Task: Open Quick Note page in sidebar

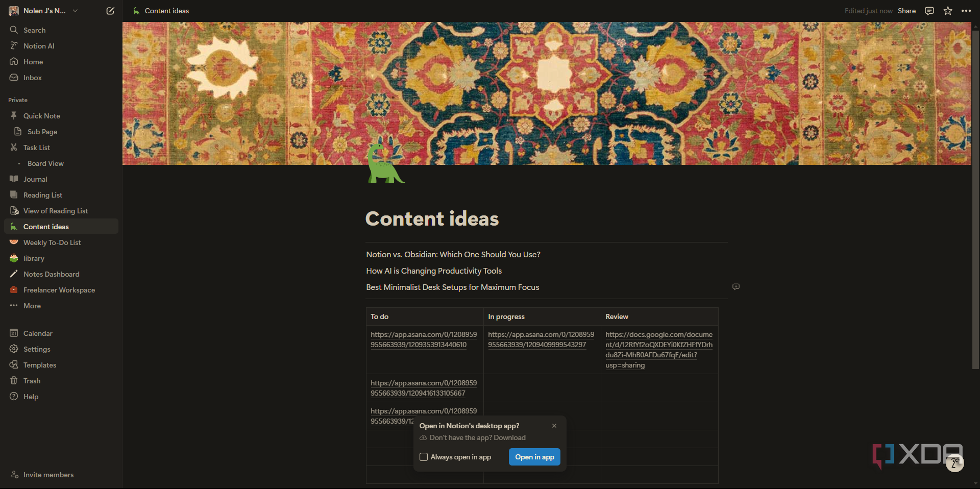Action: pyautogui.click(x=61, y=116)
